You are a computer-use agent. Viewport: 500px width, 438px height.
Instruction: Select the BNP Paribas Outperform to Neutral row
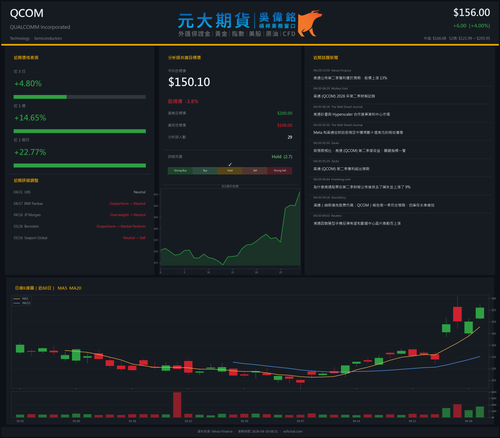[80, 203]
